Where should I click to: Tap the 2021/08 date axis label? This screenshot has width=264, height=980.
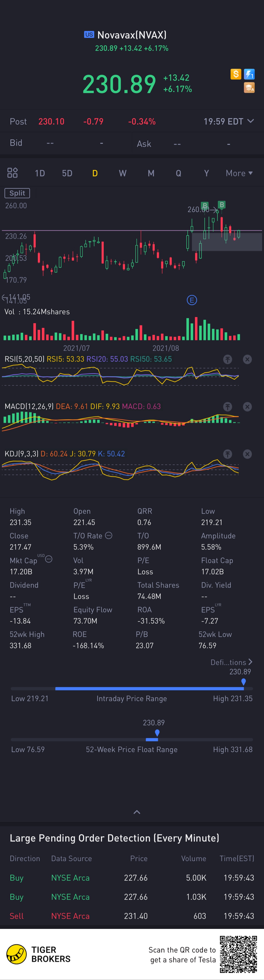point(165,348)
